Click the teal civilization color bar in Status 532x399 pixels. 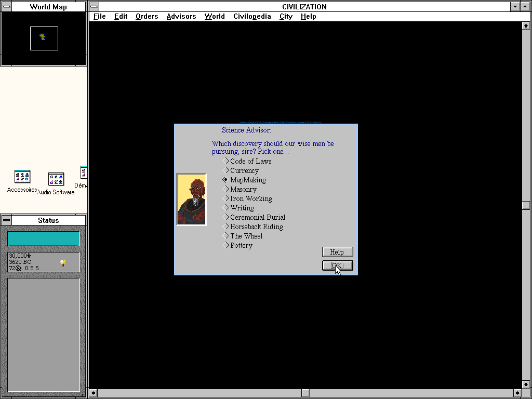(x=44, y=238)
